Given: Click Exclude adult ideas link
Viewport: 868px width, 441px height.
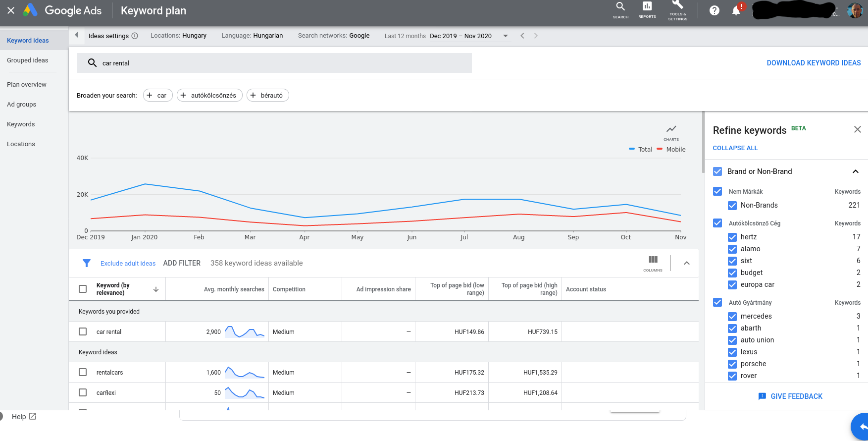Looking at the screenshot, I should 128,263.
